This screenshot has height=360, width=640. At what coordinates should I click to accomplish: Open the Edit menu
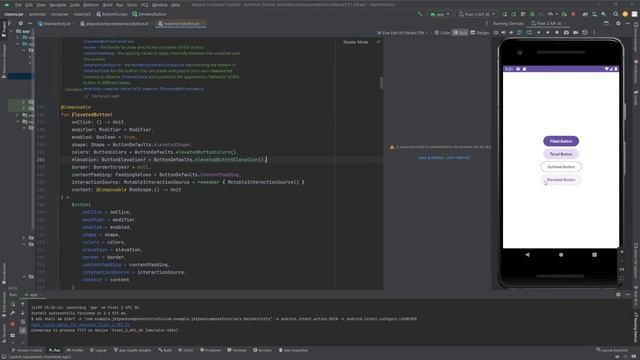pos(29,5)
